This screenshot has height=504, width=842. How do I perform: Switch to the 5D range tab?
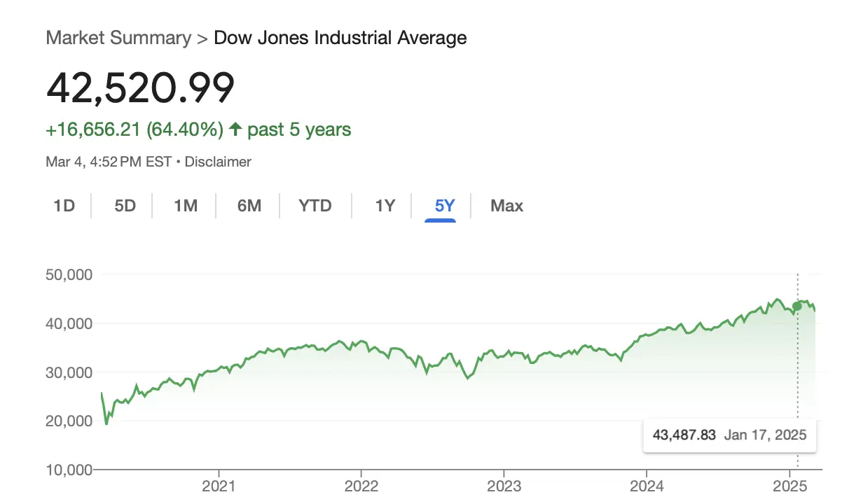coord(125,206)
